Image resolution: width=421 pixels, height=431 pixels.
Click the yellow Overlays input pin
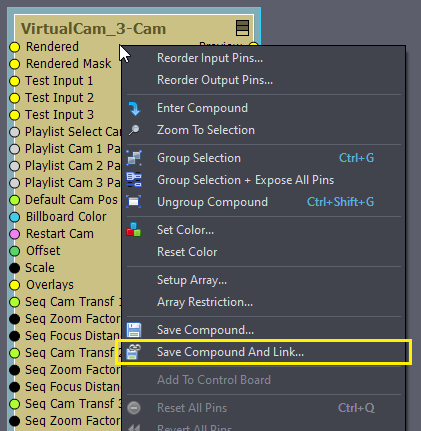click(15, 285)
